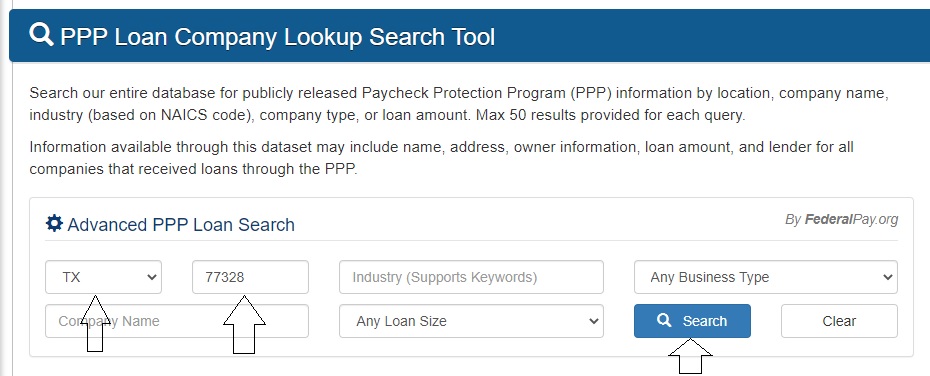This screenshot has width=930, height=376.
Task: Click the Advanced PPP Loan Search heading
Action: (x=181, y=225)
